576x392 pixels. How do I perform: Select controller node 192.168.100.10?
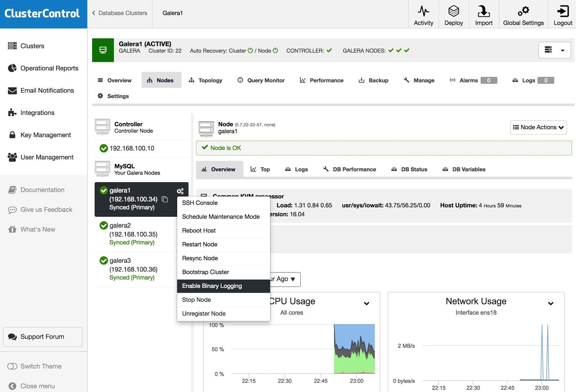[143, 148]
